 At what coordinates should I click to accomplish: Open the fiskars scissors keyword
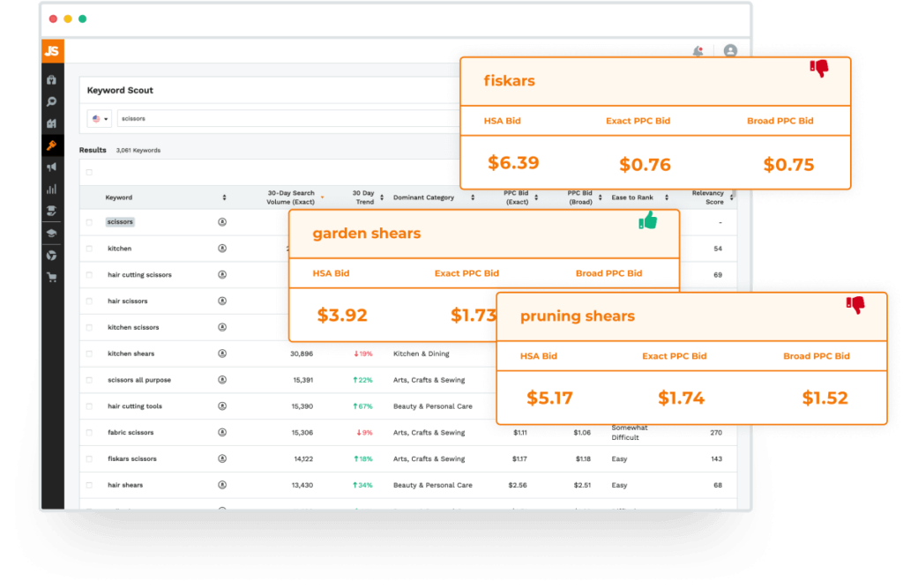132,459
